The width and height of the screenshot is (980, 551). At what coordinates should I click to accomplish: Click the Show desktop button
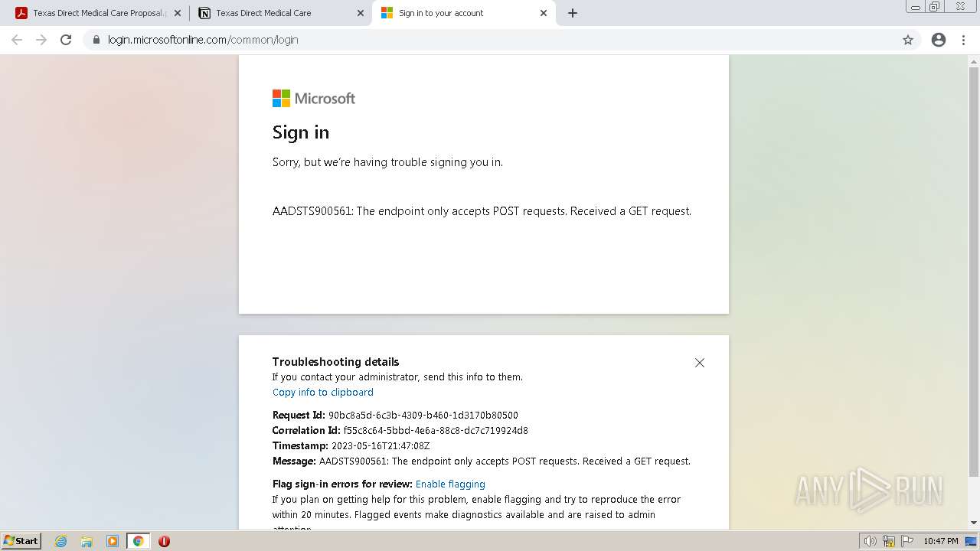pos(971,541)
